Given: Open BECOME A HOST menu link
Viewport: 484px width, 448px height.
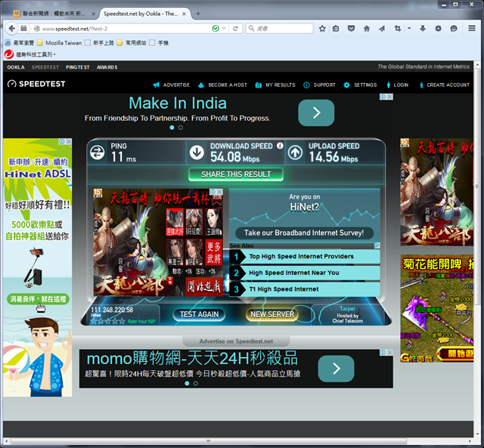Looking at the screenshot, I should tap(222, 85).
